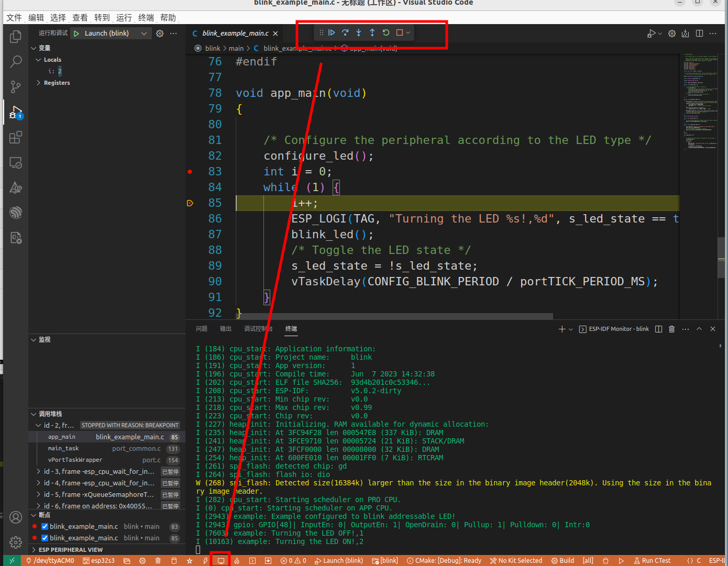Open Manage gear in activity bar
The height and width of the screenshot is (566, 728).
point(16,542)
